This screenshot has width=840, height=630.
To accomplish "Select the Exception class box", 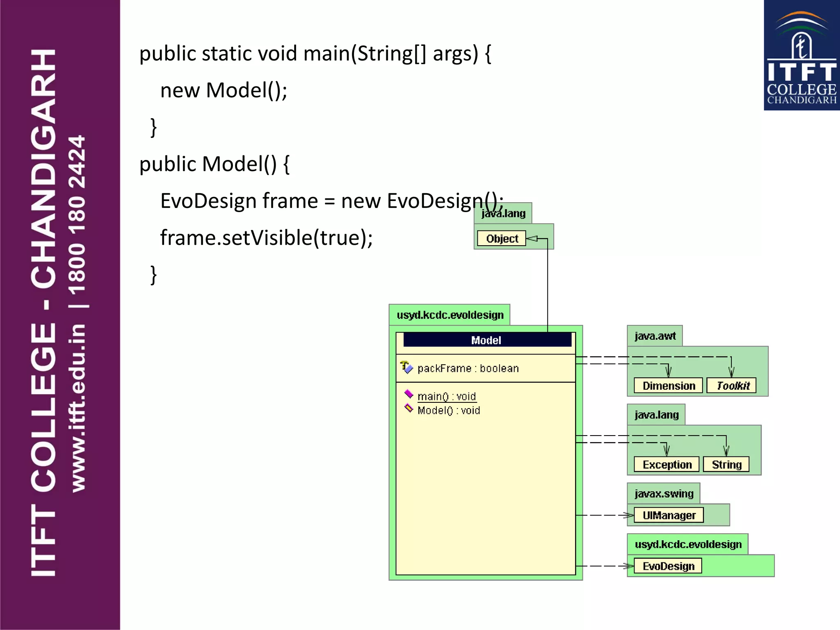I will coord(667,464).
